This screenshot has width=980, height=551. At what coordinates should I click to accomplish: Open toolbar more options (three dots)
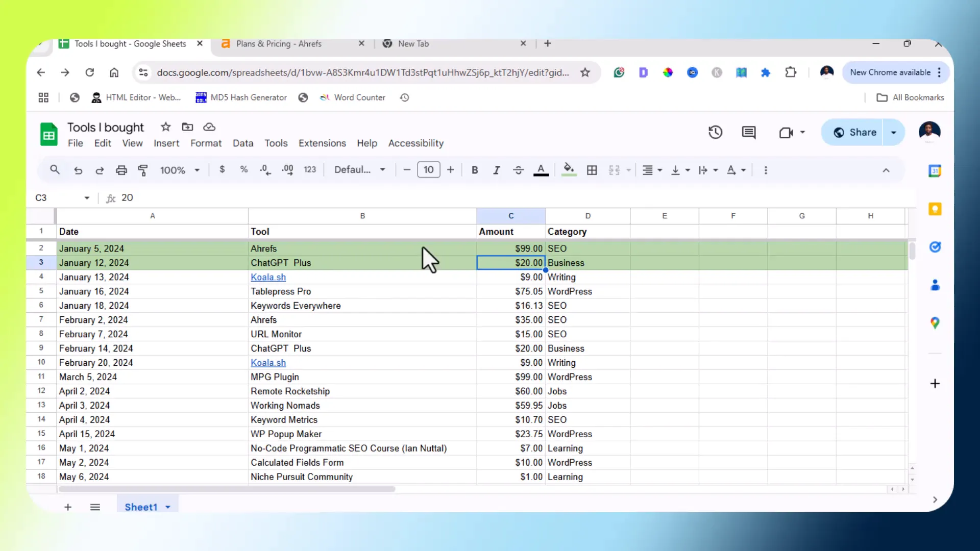click(x=766, y=170)
